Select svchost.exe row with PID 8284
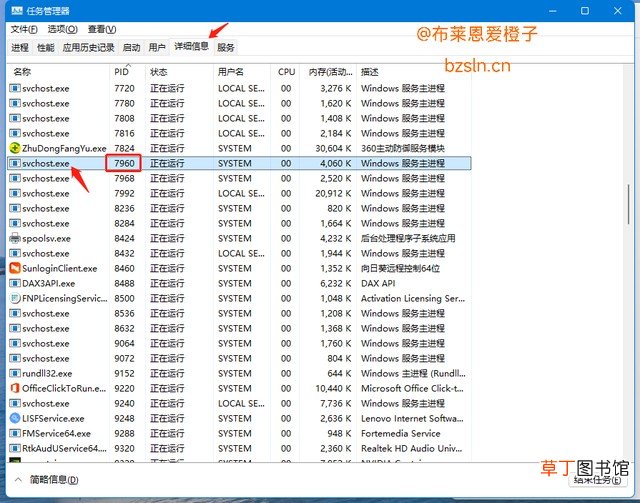 click(239, 223)
